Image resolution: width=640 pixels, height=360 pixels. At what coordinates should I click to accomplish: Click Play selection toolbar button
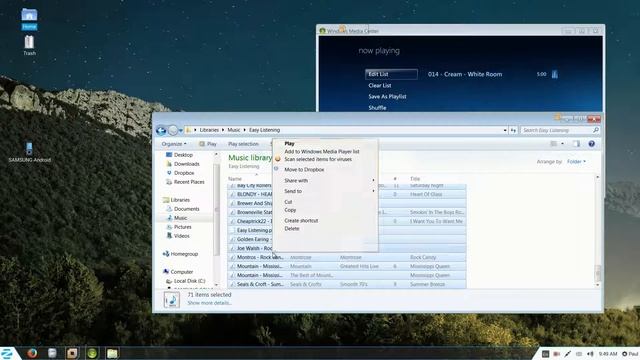tap(243, 144)
